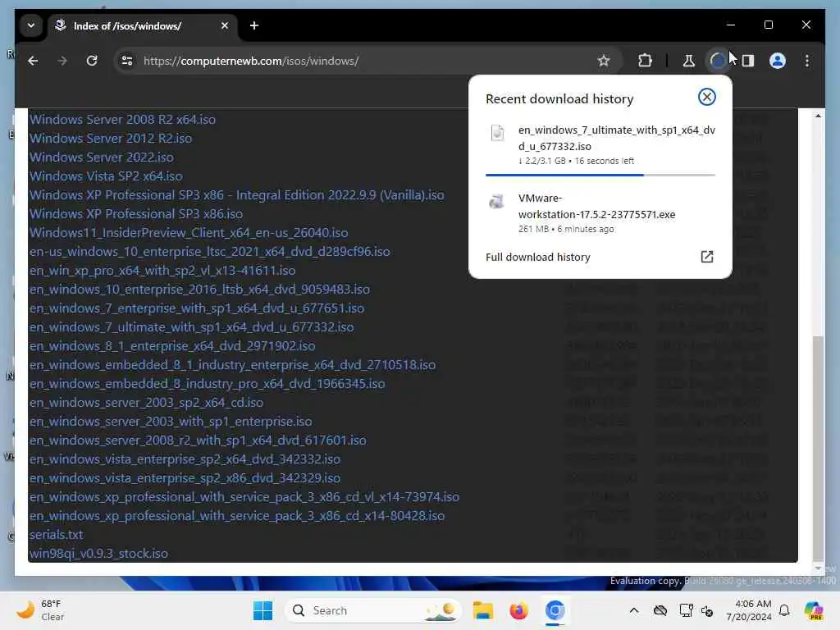Viewport: 840px width, 630px height.
Task: Open the clock showing 4:06 AM
Action: coord(748,610)
